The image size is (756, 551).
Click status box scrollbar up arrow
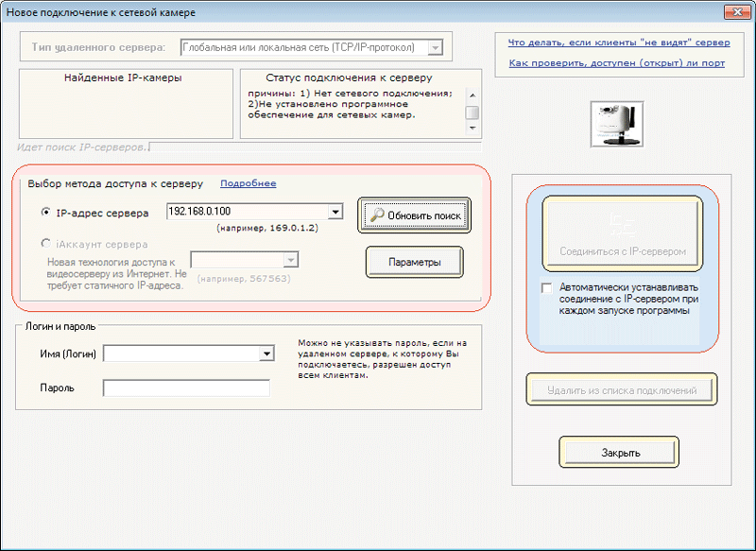click(x=472, y=95)
